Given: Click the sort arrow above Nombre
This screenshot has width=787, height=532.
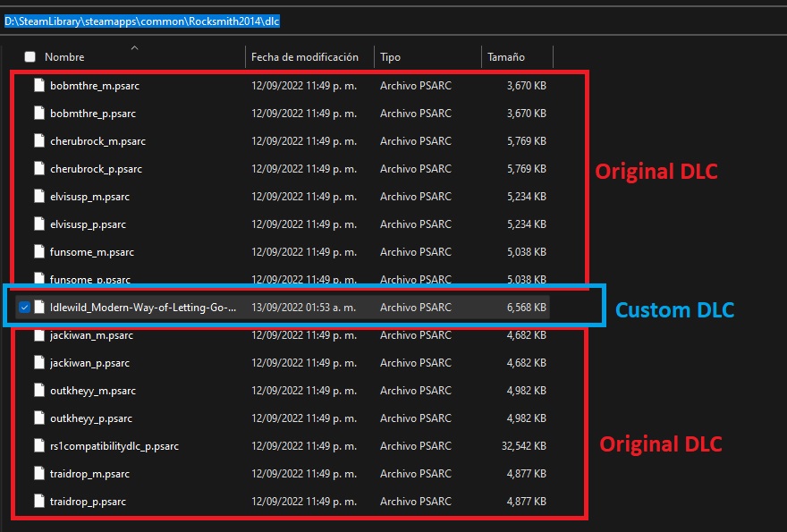Looking at the screenshot, I should (134, 47).
